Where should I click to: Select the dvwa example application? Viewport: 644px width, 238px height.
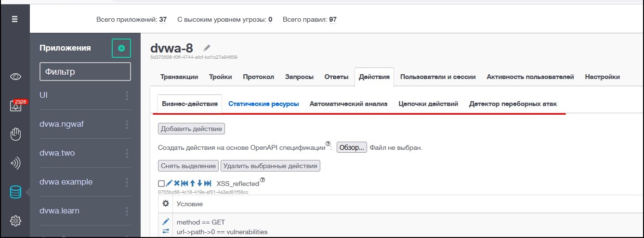click(66, 182)
